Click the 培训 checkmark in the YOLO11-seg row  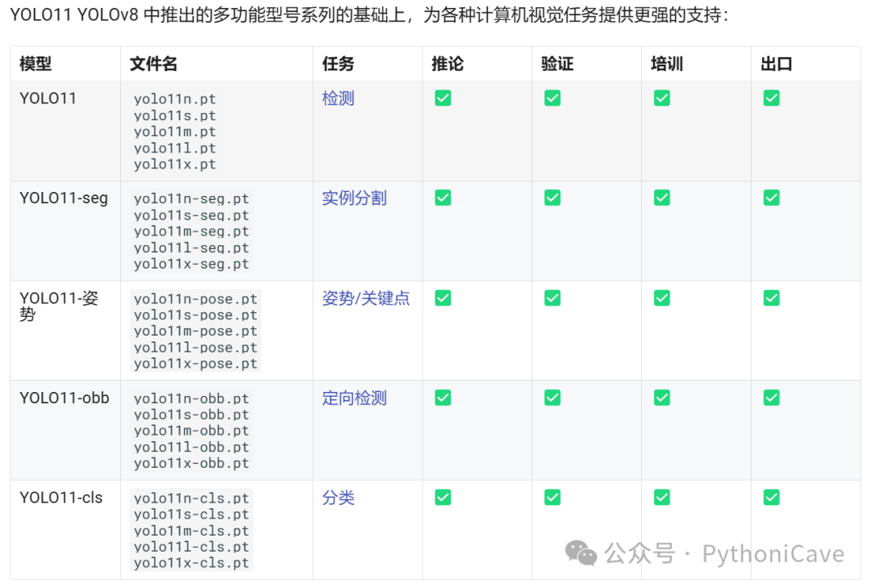tap(661, 198)
